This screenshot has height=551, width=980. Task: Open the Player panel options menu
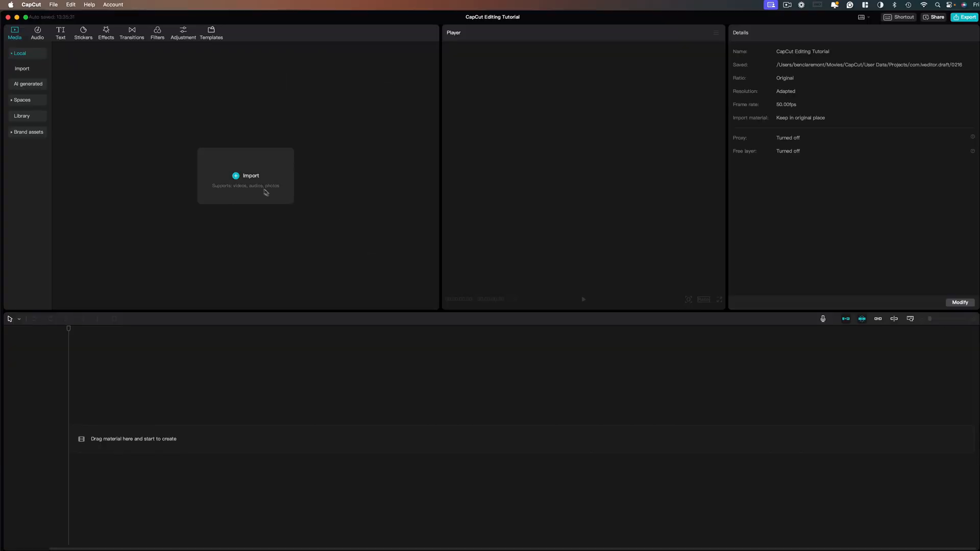pos(716,33)
